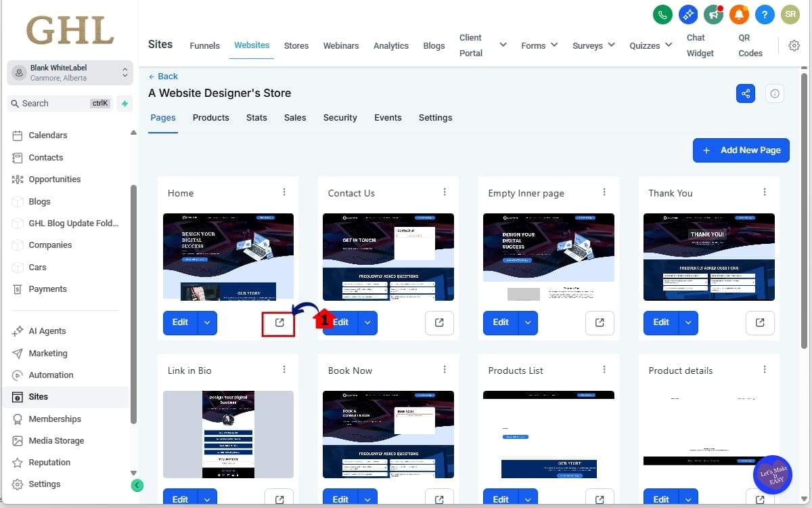Open the info icon near the store title
This screenshot has height=508, width=812.
(774, 93)
